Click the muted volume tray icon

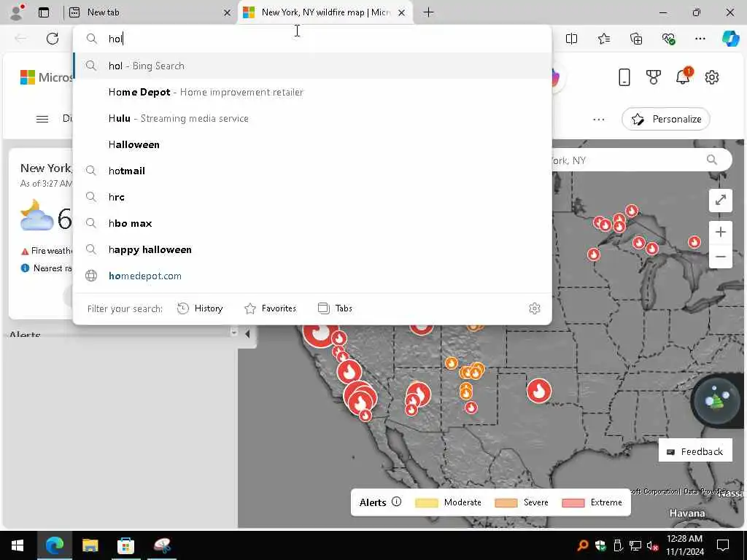coord(653,545)
